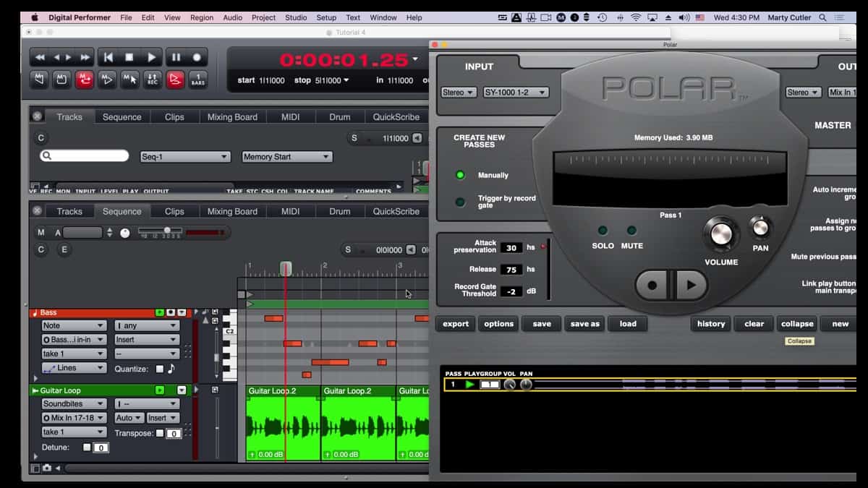Select the MIDI tab in lower panel
868x488 pixels.
[290, 212]
